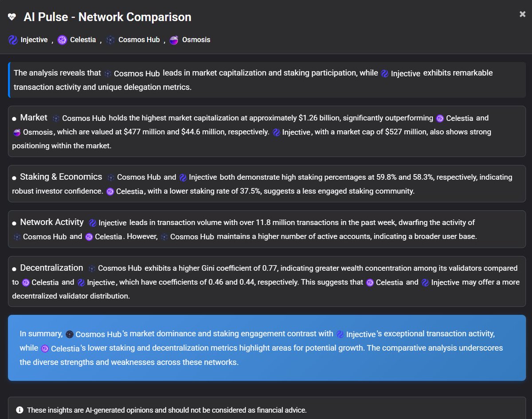Click Cosmos Hub icon in the blue summary box
This screenshot has width=532, height=419.
pos(69,334)
